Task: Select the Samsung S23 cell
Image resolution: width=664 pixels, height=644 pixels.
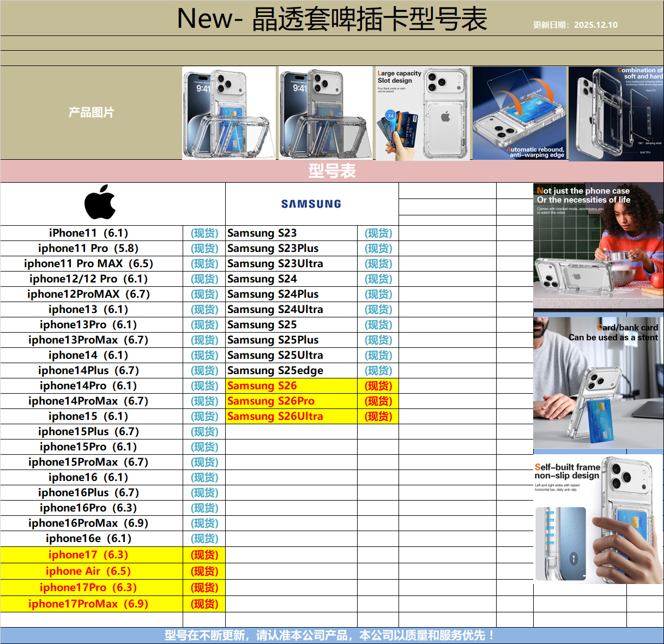Action: tap(292, 233)
